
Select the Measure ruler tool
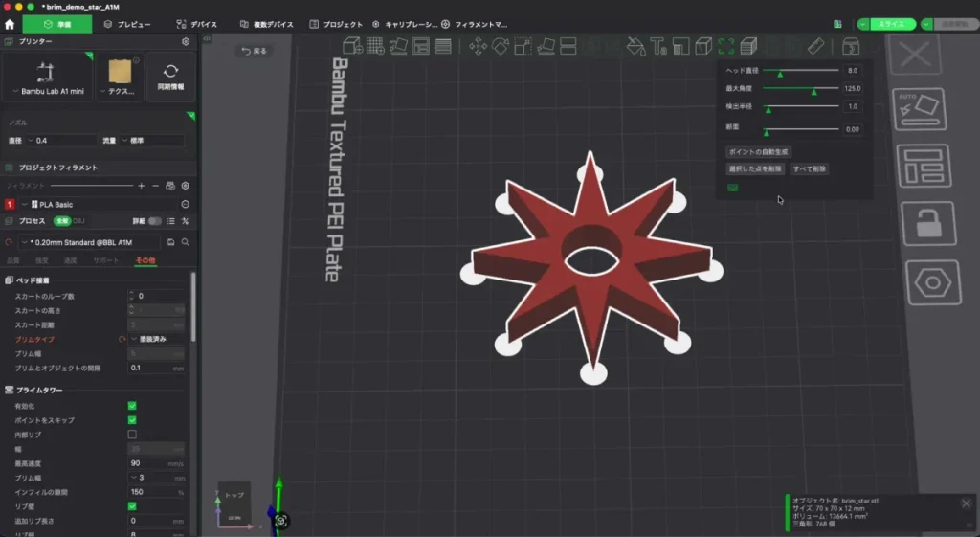tap(815, 46)
